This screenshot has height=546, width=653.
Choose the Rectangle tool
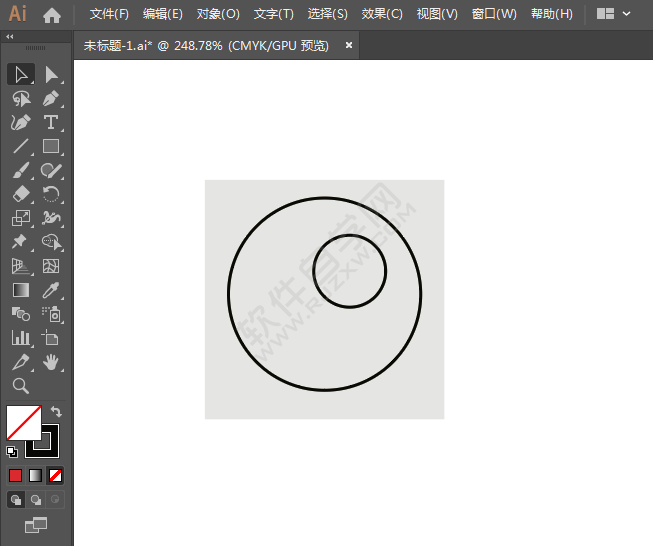[x=51, y=146]
